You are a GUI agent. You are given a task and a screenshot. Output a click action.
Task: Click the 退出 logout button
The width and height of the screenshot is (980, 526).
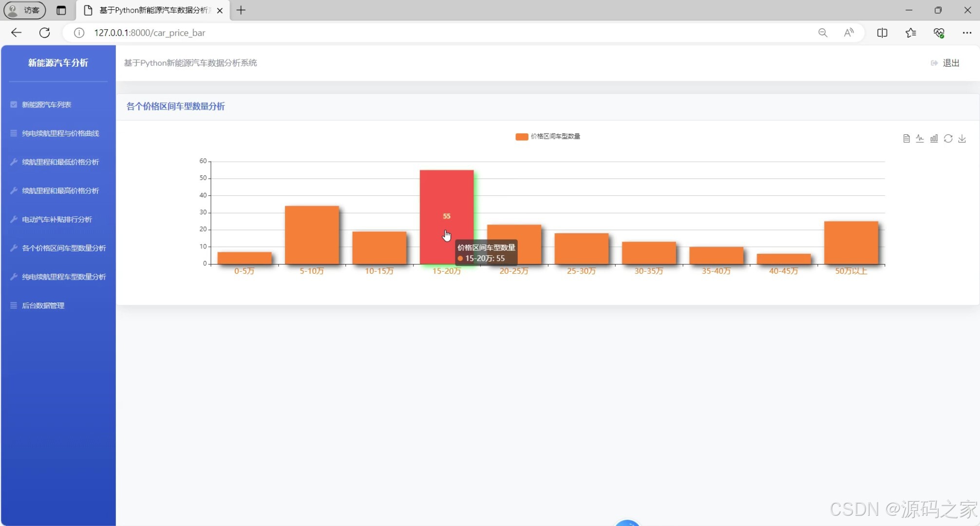click(945, 63)
